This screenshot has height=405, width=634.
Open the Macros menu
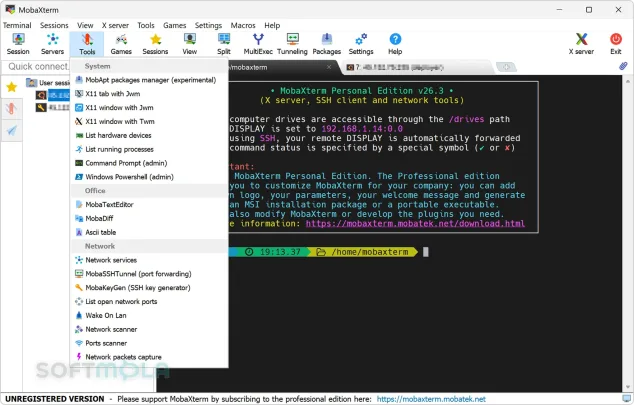pos(243,25)
